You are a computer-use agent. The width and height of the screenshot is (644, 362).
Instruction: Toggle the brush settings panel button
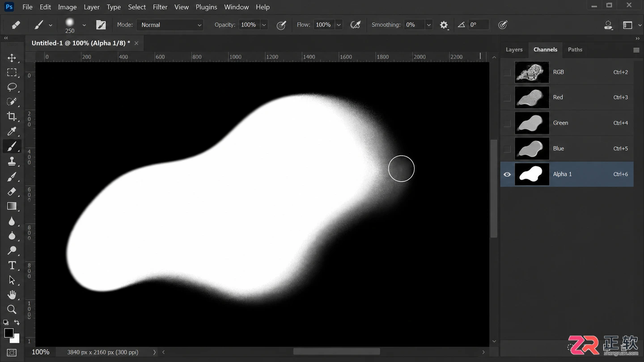tap(101, 25)
